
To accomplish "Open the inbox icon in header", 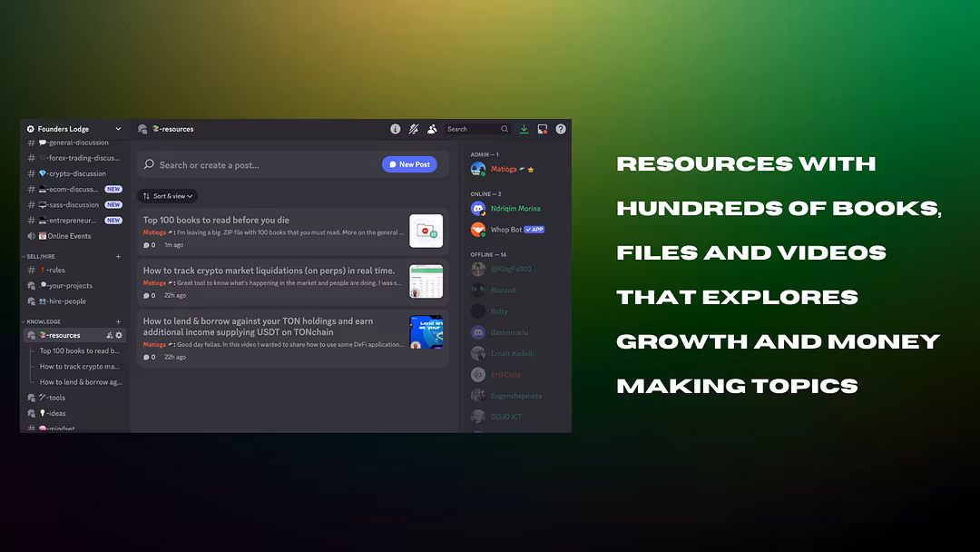I will tap(543, 129).
